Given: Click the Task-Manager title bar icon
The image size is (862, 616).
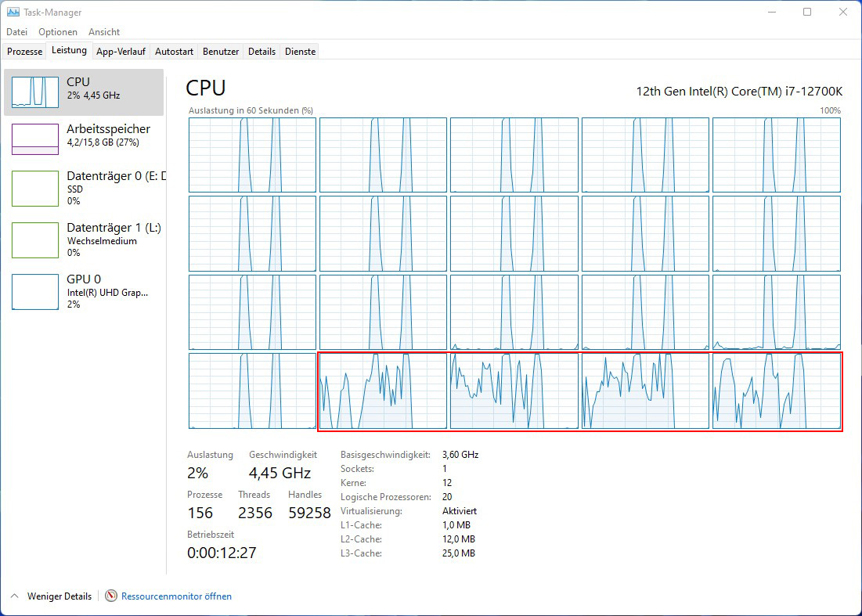Looking at the screenshot, I should pyautogui.click(x=13, y=13).
